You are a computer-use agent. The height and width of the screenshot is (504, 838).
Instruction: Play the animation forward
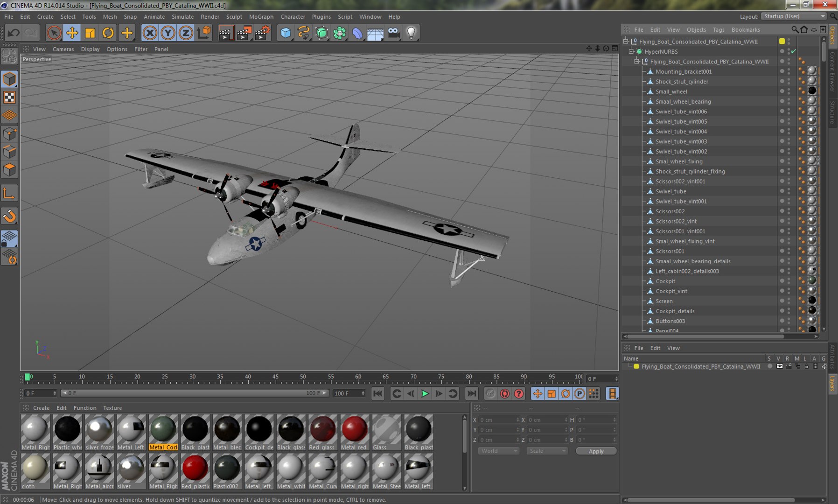point(425,393)
